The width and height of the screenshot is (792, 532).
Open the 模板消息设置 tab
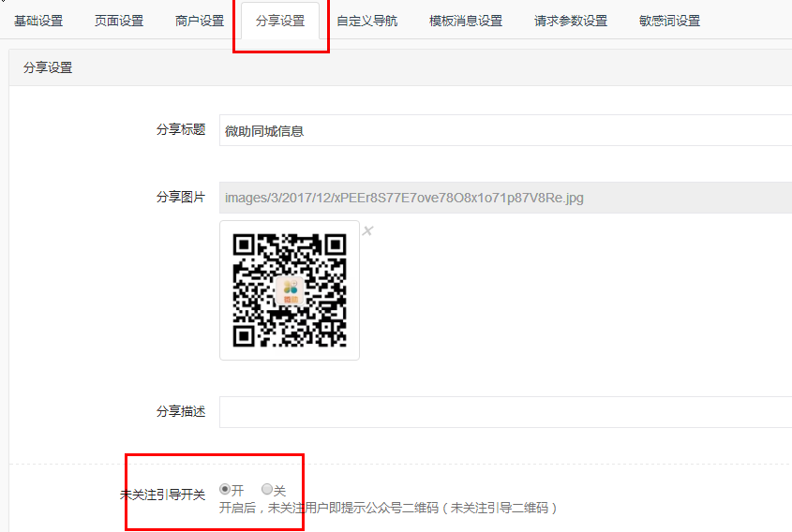[x=466, y=21]
